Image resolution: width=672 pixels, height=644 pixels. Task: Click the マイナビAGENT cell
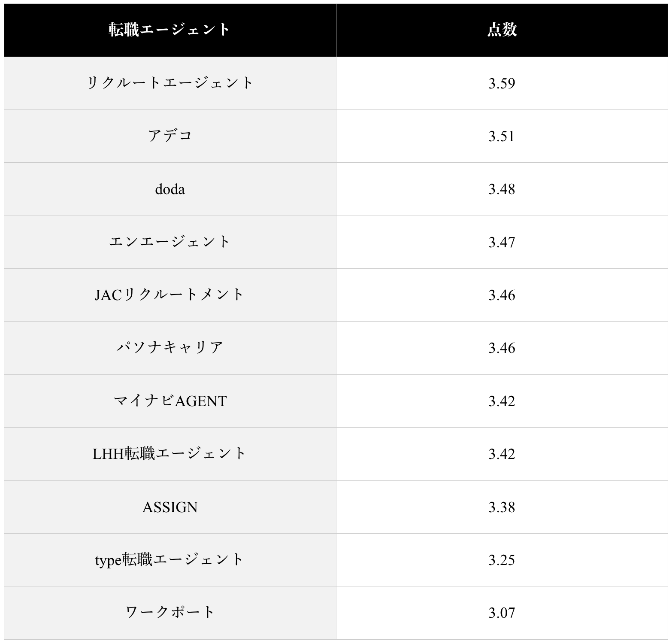click(x=170, y=401)
